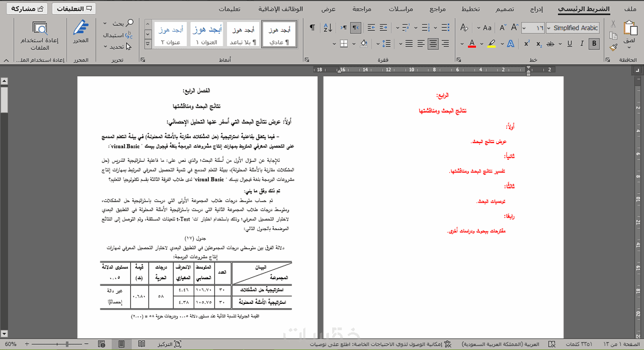This screenshot has height=350, width=644.
Task: Switch to the Design (تصميم) tab
Action: tap(504, 9)
